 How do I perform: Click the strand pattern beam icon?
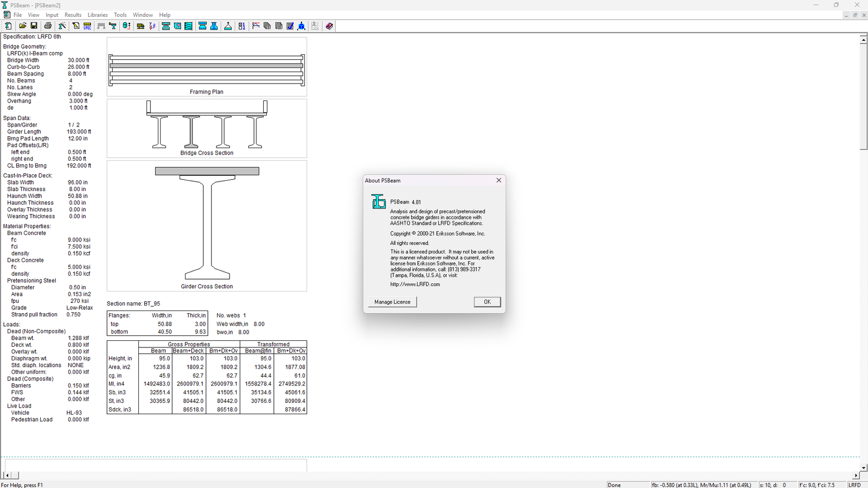[166, 26]
